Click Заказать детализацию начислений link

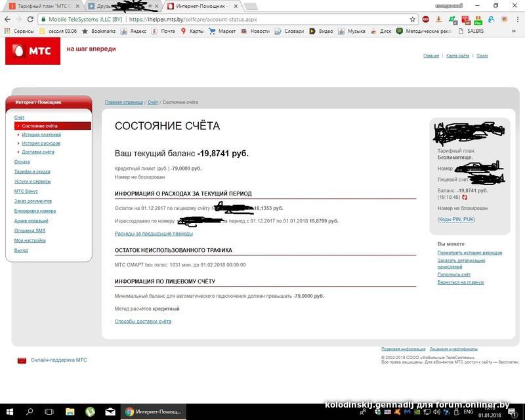461,264
